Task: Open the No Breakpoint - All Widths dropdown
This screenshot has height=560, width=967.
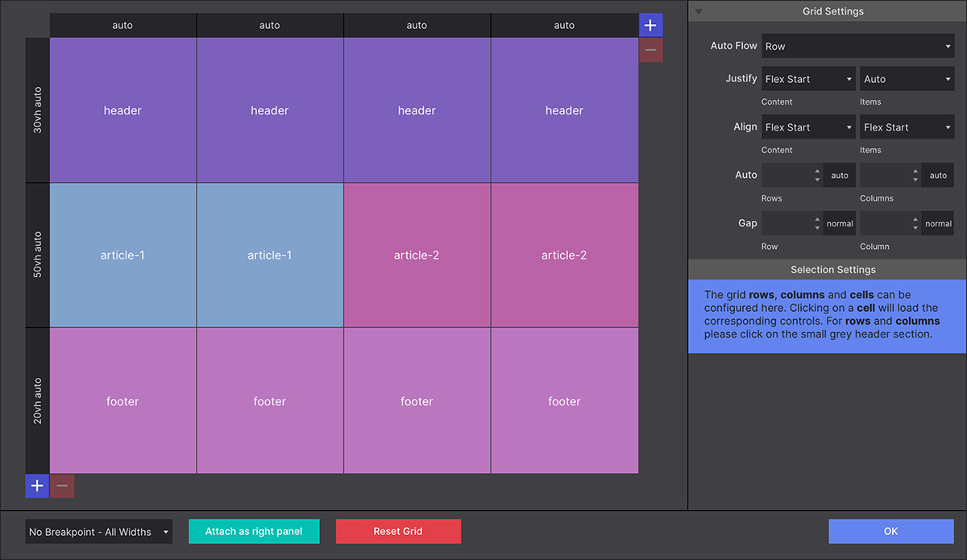Action: click(x=99, y=532)
